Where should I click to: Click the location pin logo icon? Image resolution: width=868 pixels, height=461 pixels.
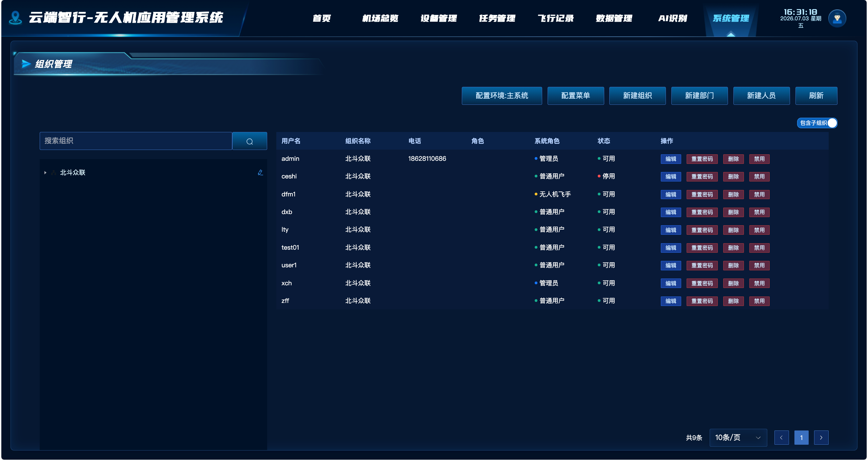click(15, 18)
